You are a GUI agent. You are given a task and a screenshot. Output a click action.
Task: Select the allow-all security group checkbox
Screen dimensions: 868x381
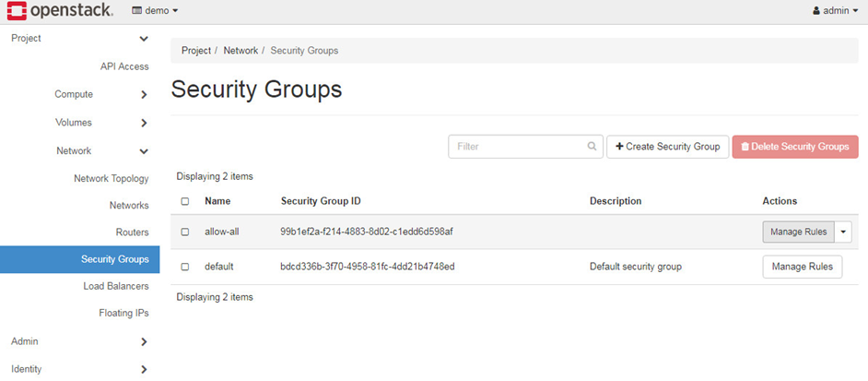(185, 232)
